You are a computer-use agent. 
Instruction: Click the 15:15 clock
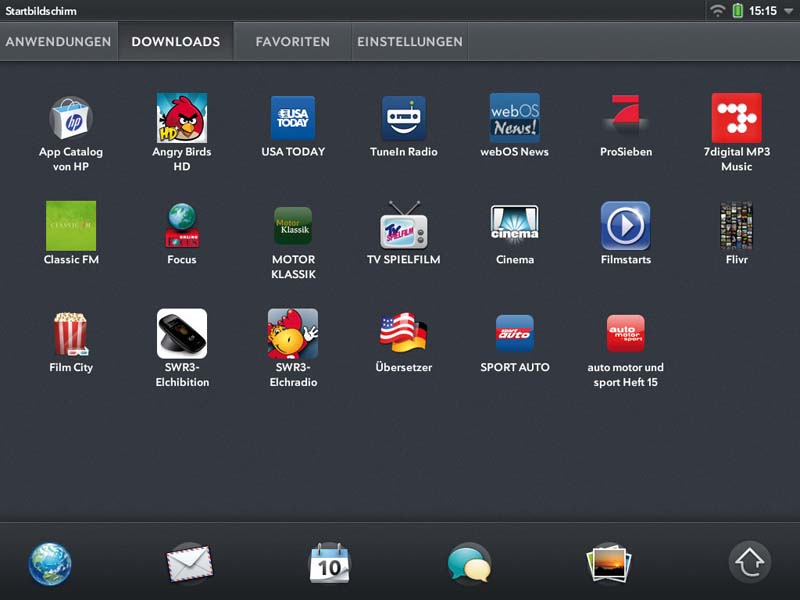pos(762,11)
